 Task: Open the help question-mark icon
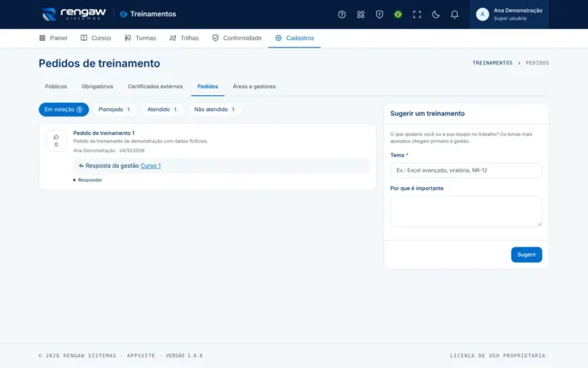(x=341, y=15)
